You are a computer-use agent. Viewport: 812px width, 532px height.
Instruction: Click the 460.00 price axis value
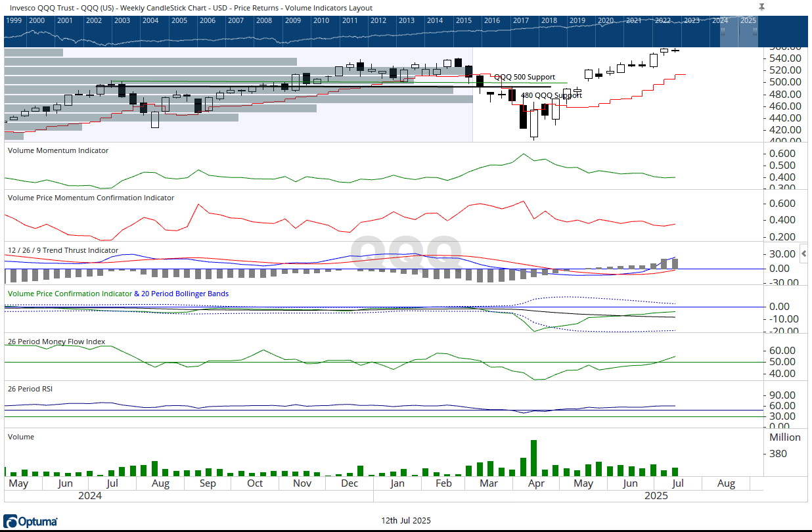pyautogui.click(x=786, y=106)
